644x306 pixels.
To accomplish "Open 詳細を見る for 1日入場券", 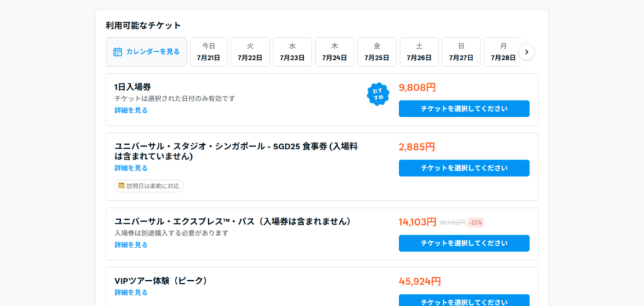I will pos(131,110).
